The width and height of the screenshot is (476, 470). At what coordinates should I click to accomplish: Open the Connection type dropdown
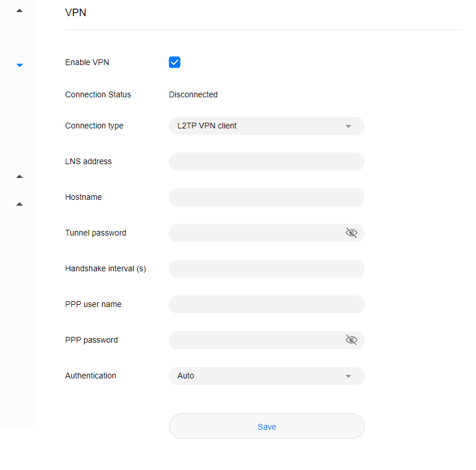(x=267, y=126)
